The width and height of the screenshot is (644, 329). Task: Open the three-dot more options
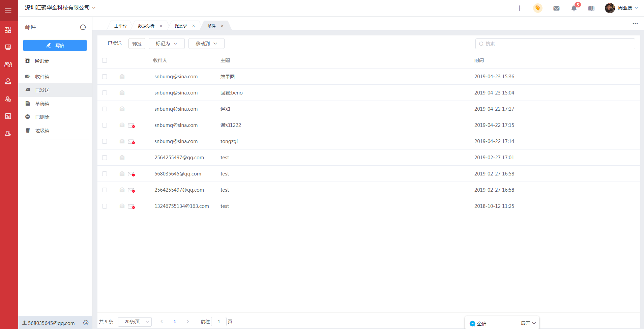click(635, 24)
